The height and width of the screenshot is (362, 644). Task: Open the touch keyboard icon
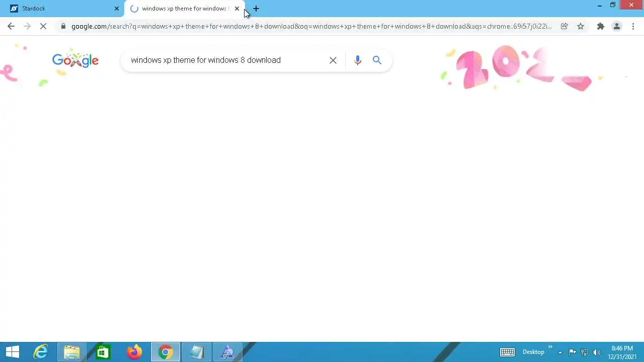click(x=507, y=352)
